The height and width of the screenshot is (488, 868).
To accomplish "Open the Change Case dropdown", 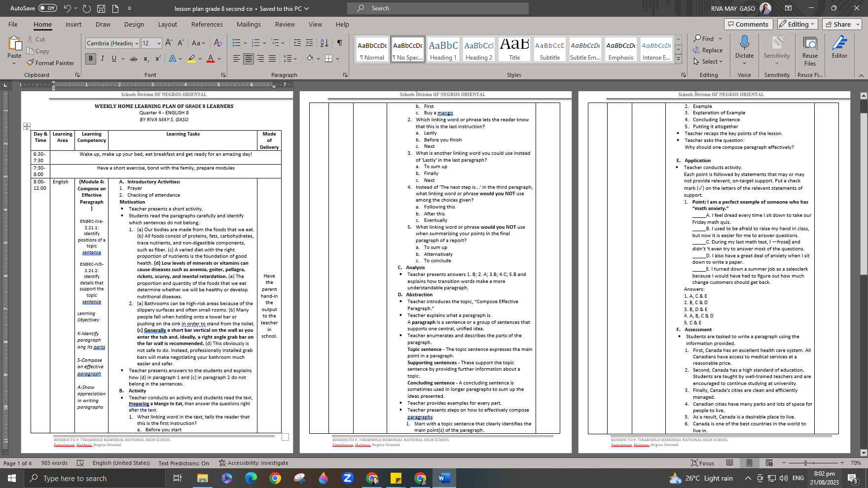I will pos(198,43).
